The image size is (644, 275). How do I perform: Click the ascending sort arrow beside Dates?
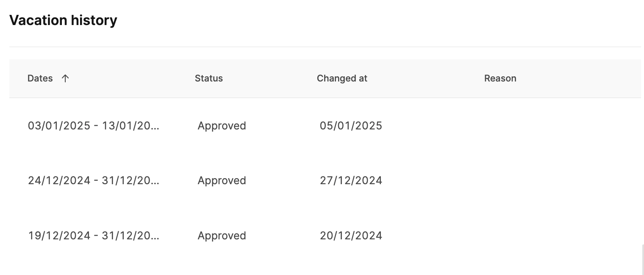pos(65,78)
